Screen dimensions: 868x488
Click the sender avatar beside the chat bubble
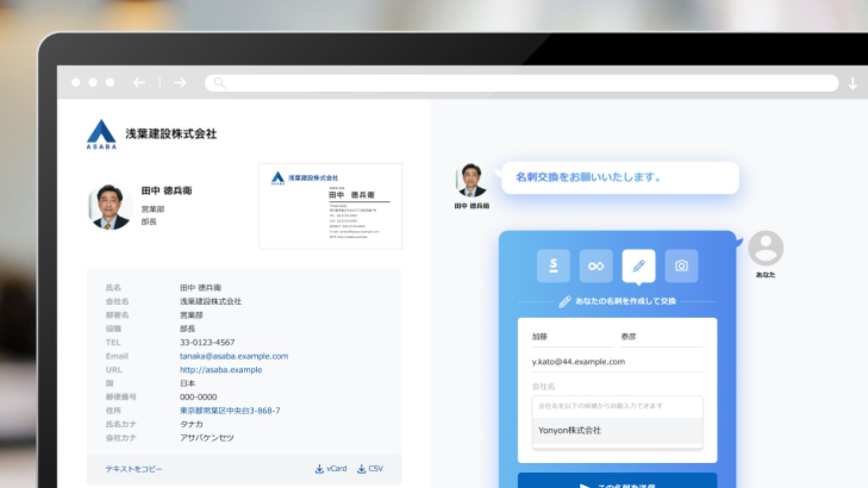click(x=471, y=180)
